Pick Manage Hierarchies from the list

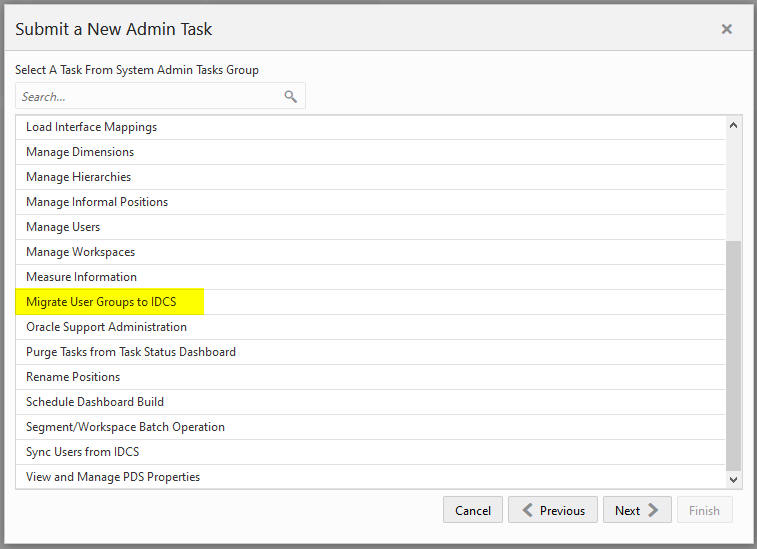pos(370,177)
